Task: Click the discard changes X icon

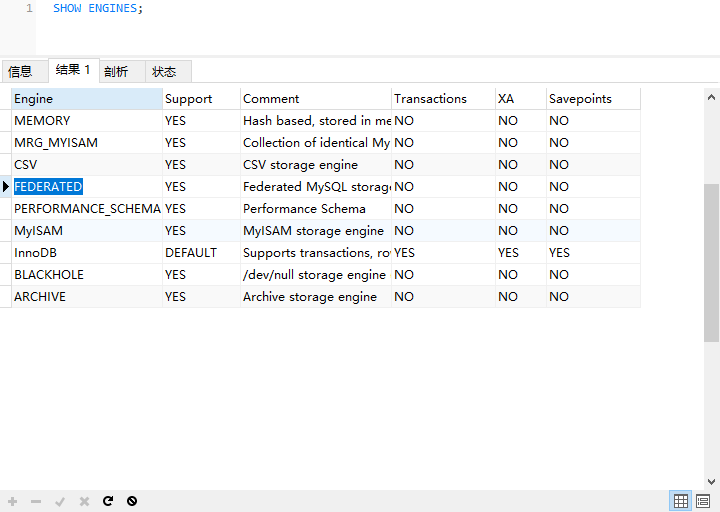Action: click(x=84, y=501)
